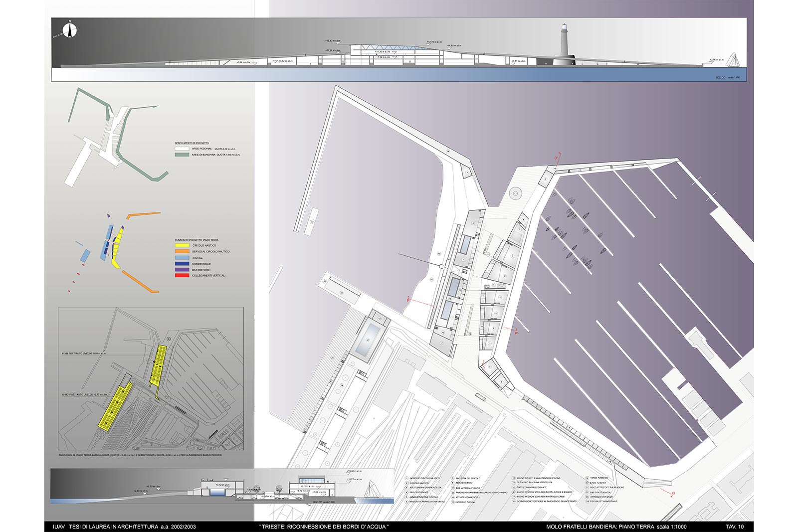Click the 'AREE DI BANCHINA' legend label
The image size is (798, 532).
point(203,155)
